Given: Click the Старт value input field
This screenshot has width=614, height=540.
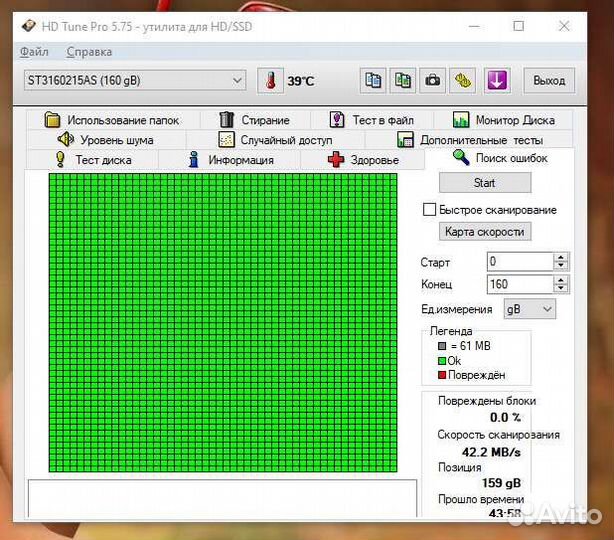Looking at the screenshot, I should 520,261.
